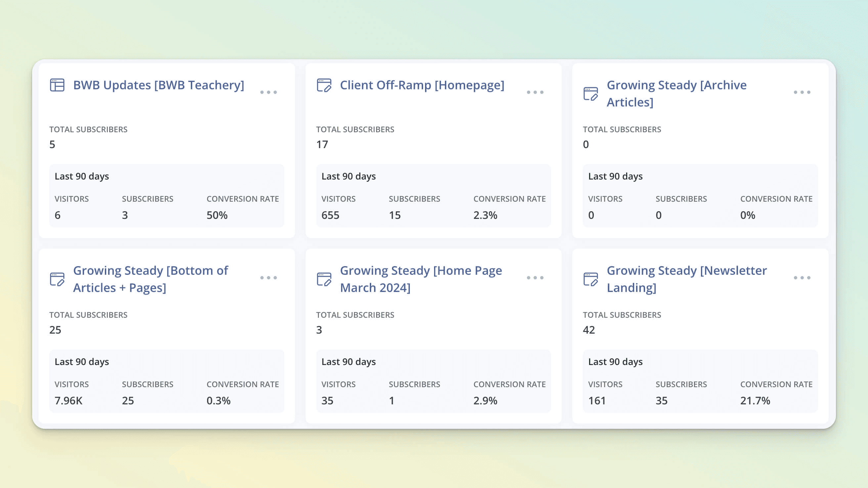
Task: Expand options for Home Page March 2024 card
Action: pos(535,277)
